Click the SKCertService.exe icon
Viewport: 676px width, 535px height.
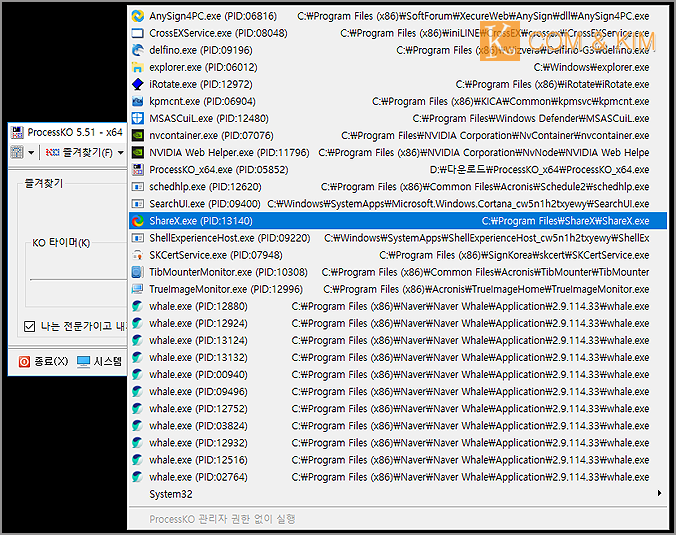[138, 255]
